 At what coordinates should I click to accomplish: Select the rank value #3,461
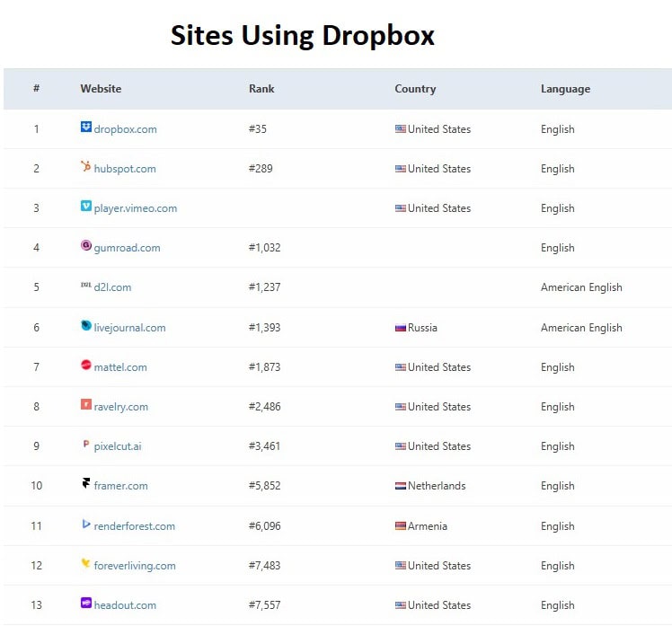click(264, 446)
